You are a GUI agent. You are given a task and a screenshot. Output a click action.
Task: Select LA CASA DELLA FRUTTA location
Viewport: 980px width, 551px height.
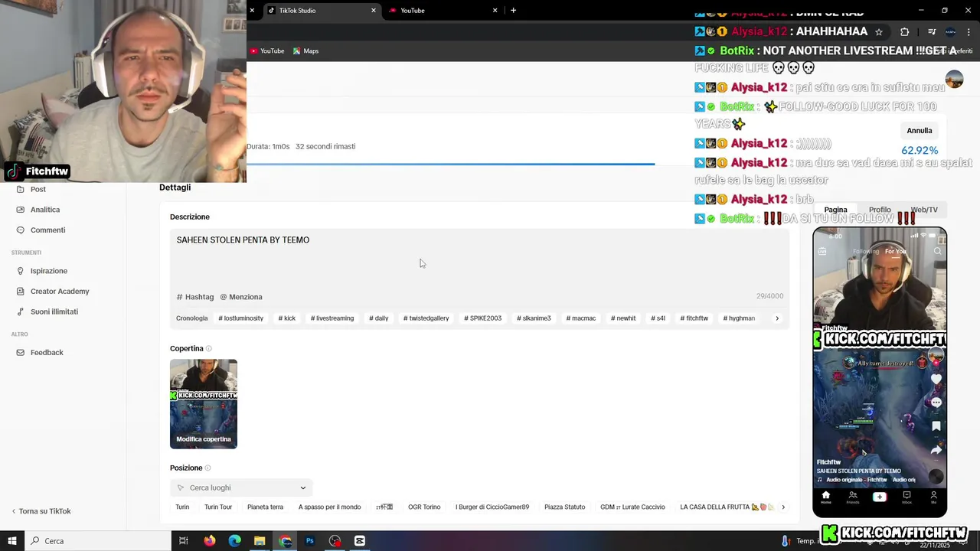tap(726, 507)
